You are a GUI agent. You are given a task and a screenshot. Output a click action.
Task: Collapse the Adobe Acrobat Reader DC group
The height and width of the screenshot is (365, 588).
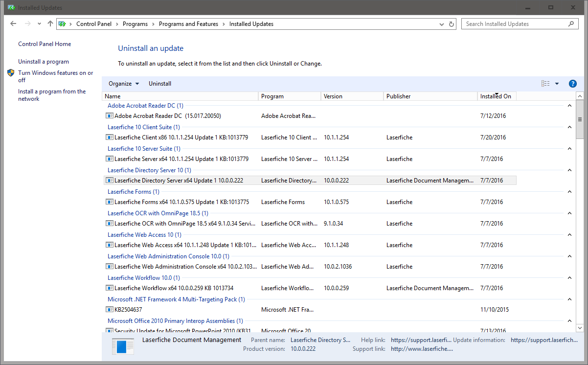[569, 106]
